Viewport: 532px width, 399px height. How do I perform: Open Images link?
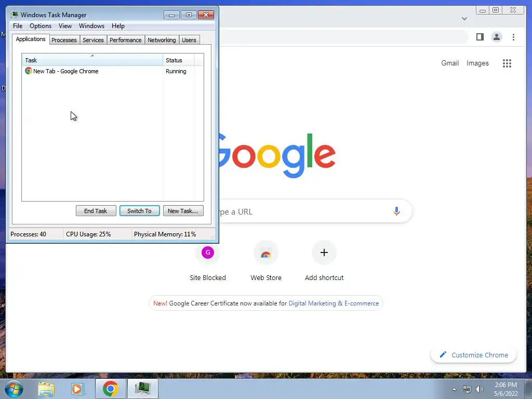(477, 63)
